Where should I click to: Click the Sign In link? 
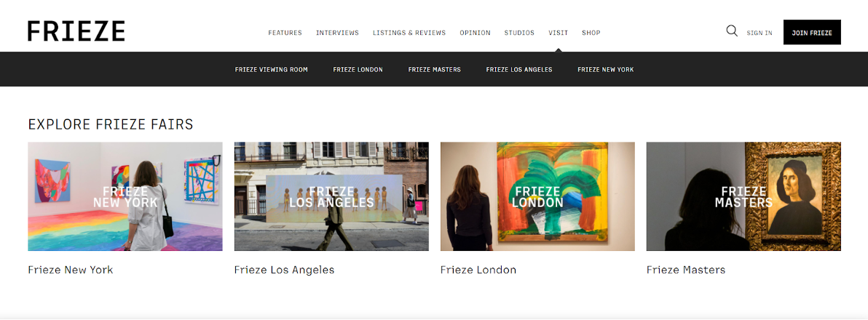click(x=759, y=33)
